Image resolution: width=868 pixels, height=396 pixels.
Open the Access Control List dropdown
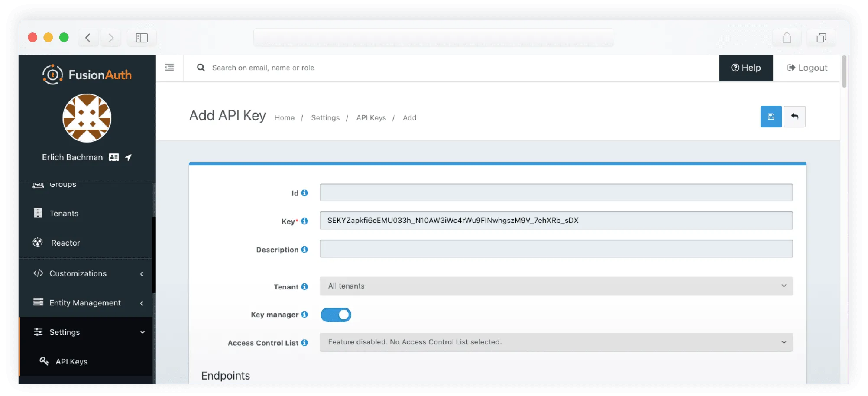(556, 342)
